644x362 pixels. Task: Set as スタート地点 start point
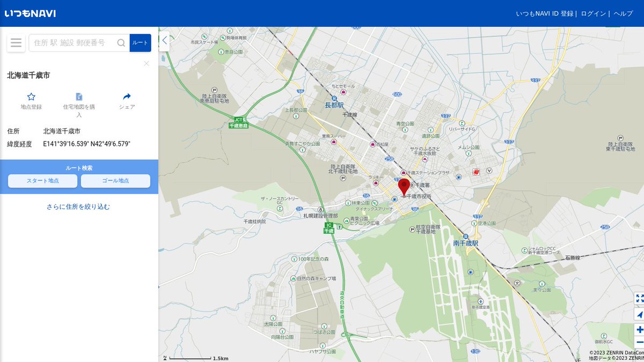pos(43,181)
